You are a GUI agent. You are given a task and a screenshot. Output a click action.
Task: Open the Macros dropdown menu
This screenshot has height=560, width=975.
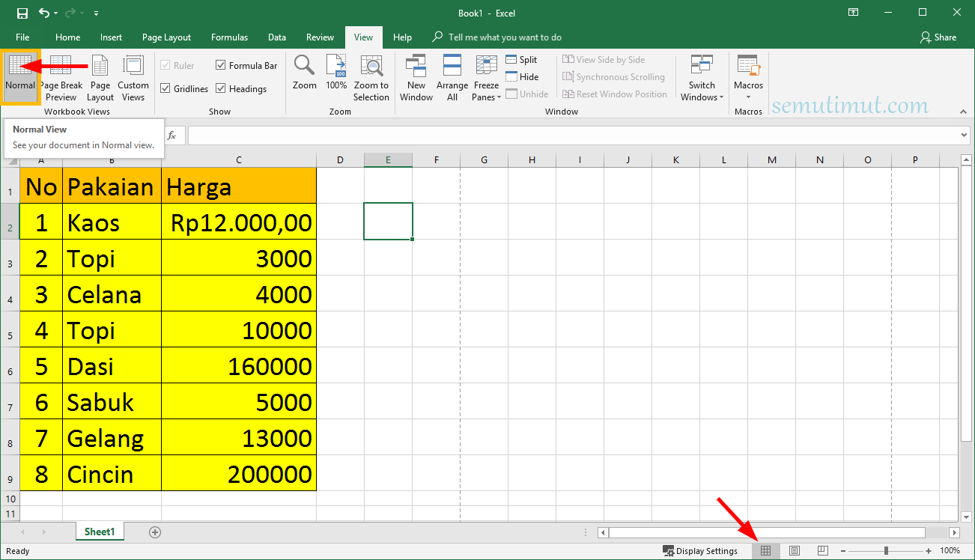[748, 76]
